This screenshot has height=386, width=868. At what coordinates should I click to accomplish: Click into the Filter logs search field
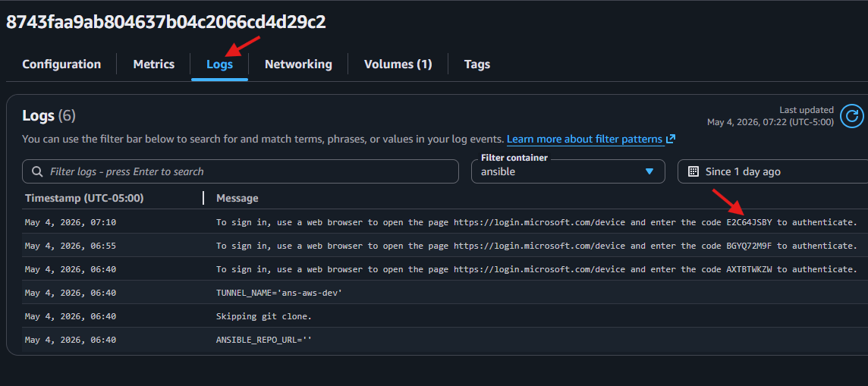241,171
